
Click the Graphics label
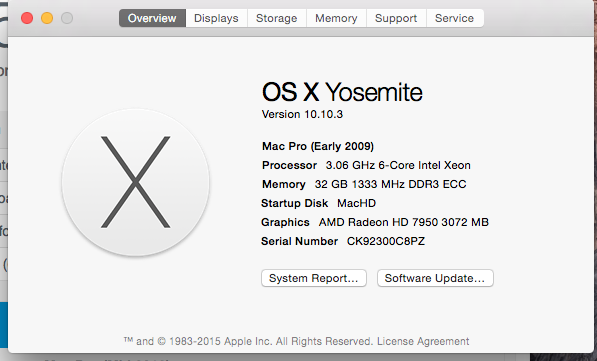click(x=285, y=222)
